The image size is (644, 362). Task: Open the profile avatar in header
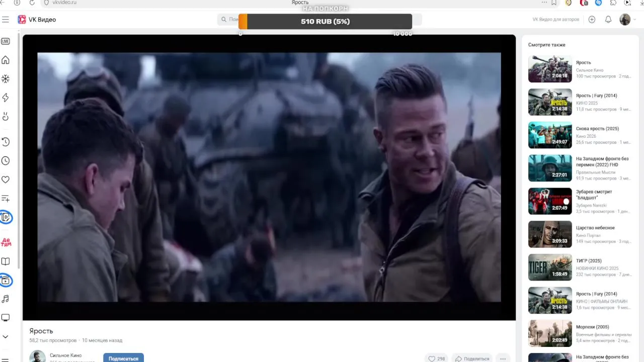625,20
